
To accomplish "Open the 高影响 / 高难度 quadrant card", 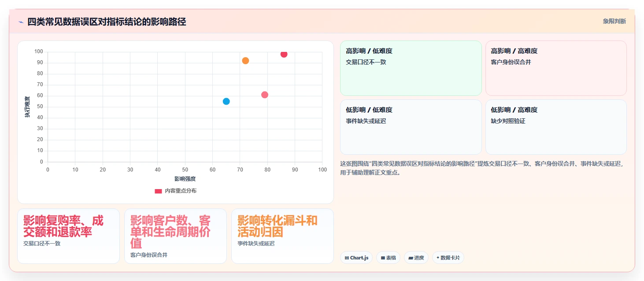I will [556, 68].
